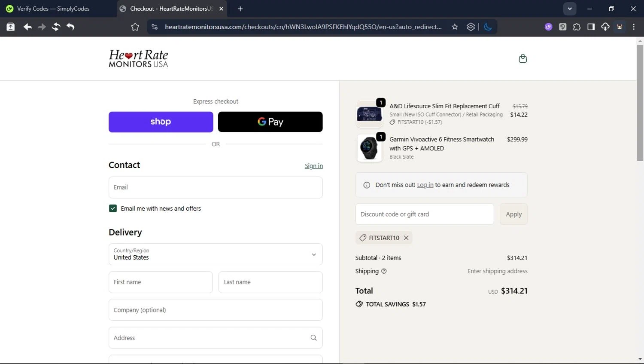This screenshot has width=644, height=364.
Task: Open the square slash extension icon
Action: 562,27
